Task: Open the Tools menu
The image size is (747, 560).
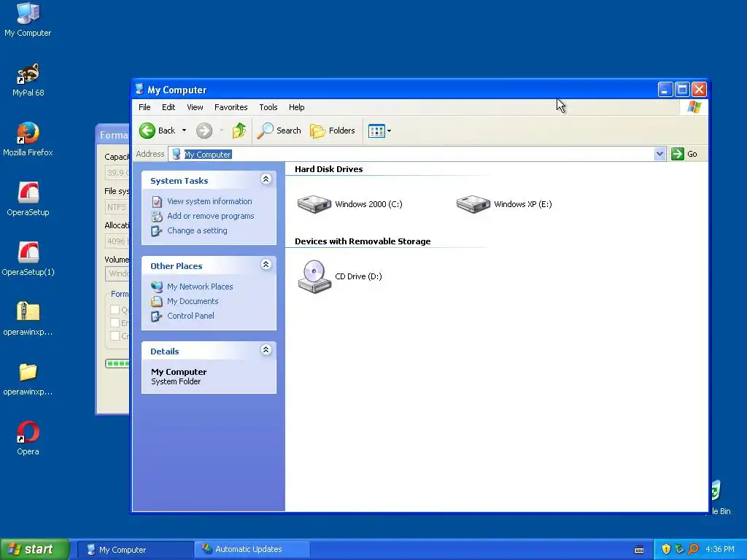Action: 268,107
